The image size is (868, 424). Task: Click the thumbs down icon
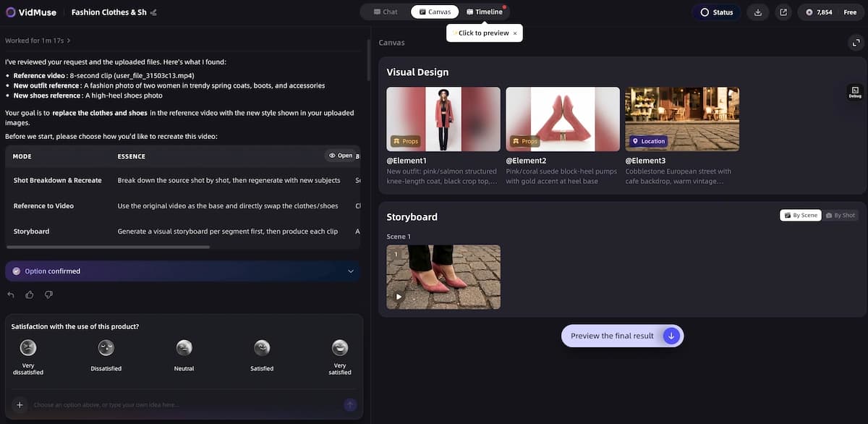[x=48, y=294]
